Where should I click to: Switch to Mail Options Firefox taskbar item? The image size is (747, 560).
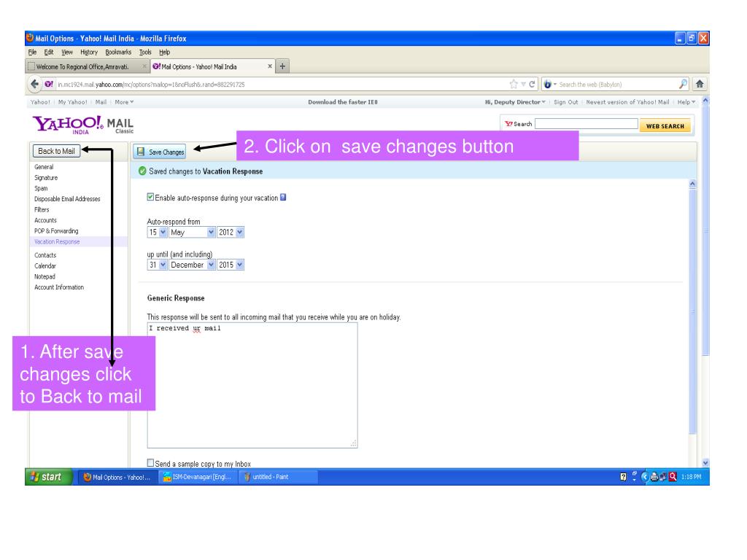pos(117,477)
